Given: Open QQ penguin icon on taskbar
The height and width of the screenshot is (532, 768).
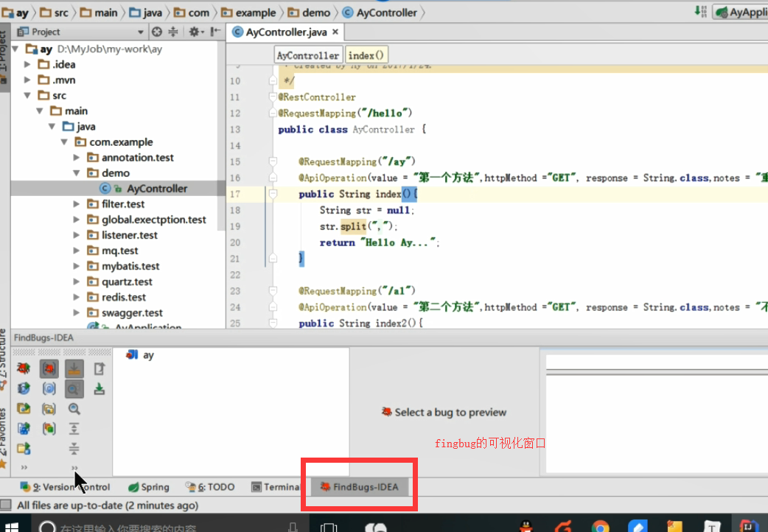Looking at the screenshot, I should click(526, 527).
